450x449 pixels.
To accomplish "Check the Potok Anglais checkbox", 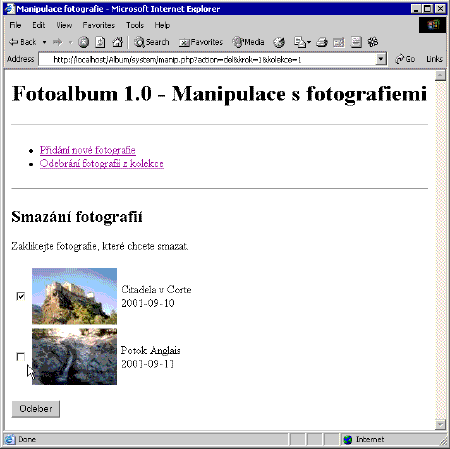I will click(x=21, y=357).
